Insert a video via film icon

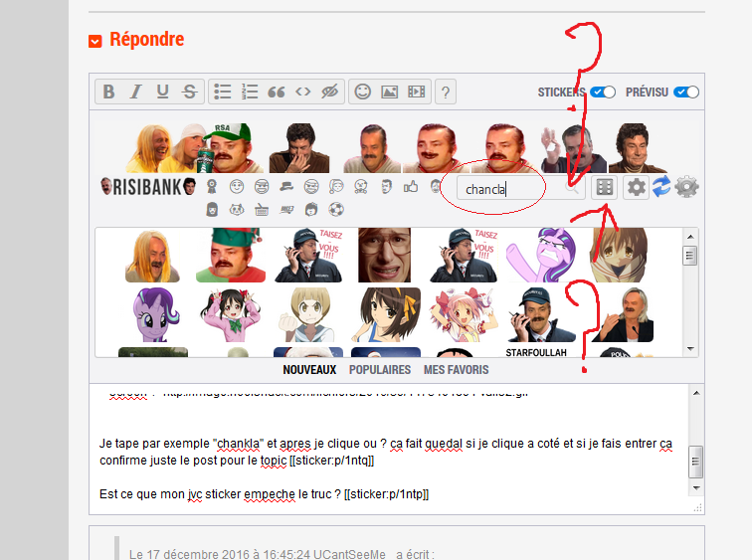[x=416, y=92]
